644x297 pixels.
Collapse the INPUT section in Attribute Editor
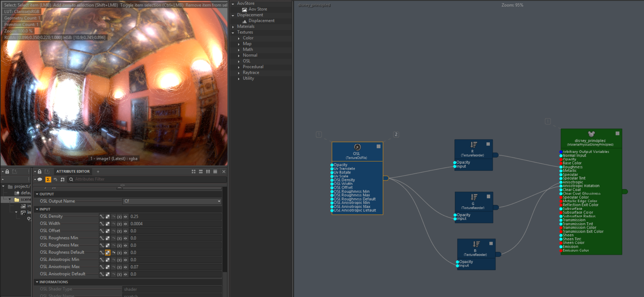(37, 209)
